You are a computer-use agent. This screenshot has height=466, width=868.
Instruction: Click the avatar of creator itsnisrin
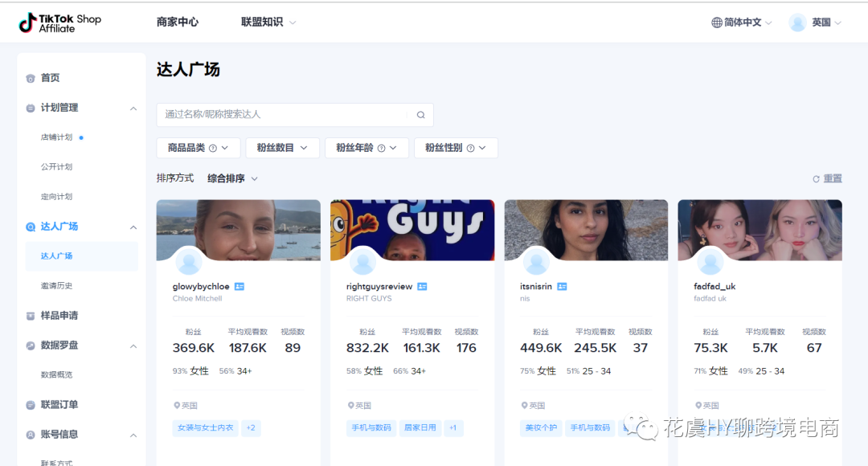[536, 262]
